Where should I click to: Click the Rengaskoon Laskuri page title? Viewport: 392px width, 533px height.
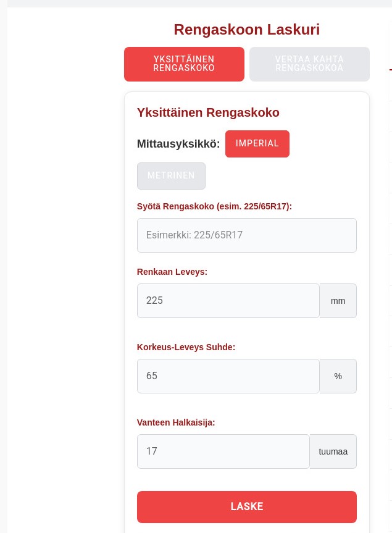246,30
